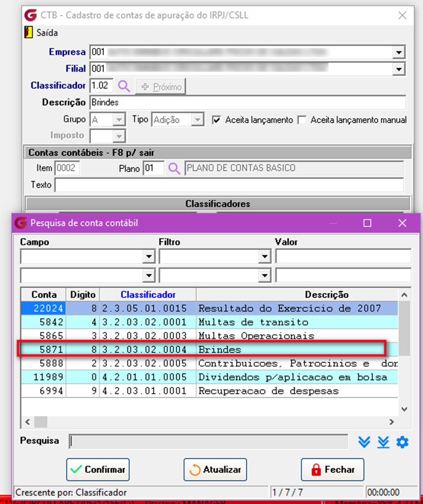Viewport: 423px width, 504px height.
Task: Open the Grupo dropdown
Action: point(119,120)
